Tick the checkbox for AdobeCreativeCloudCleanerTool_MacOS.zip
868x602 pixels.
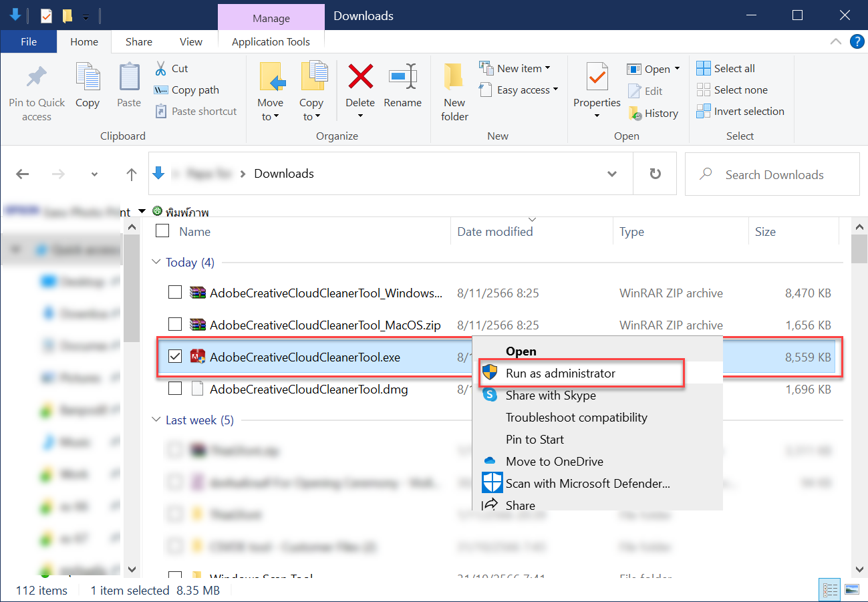click(x=175, y=325)
